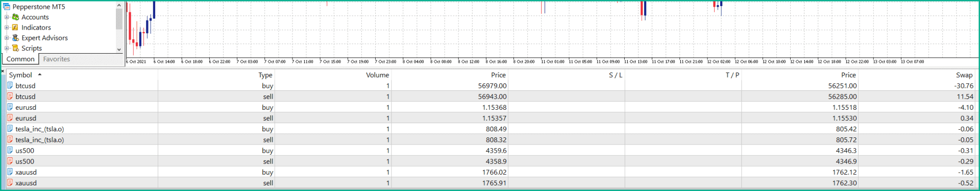Screen dimensions: 980x191
Task: Click the current price 4346.3
Action: (846, 151)
